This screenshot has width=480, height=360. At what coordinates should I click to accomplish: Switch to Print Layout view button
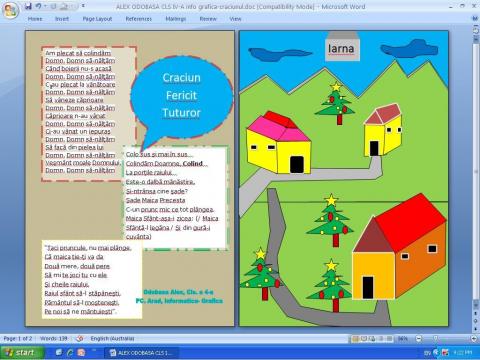tap(355, 339)
